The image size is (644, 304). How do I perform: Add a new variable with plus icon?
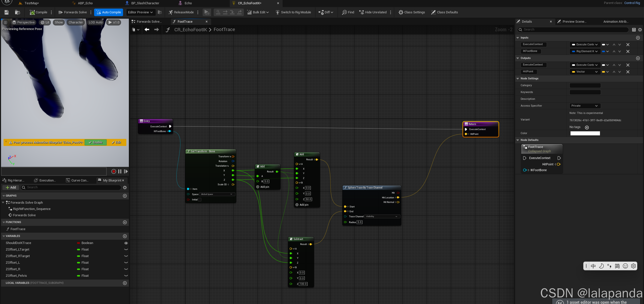tap(125, 236)
